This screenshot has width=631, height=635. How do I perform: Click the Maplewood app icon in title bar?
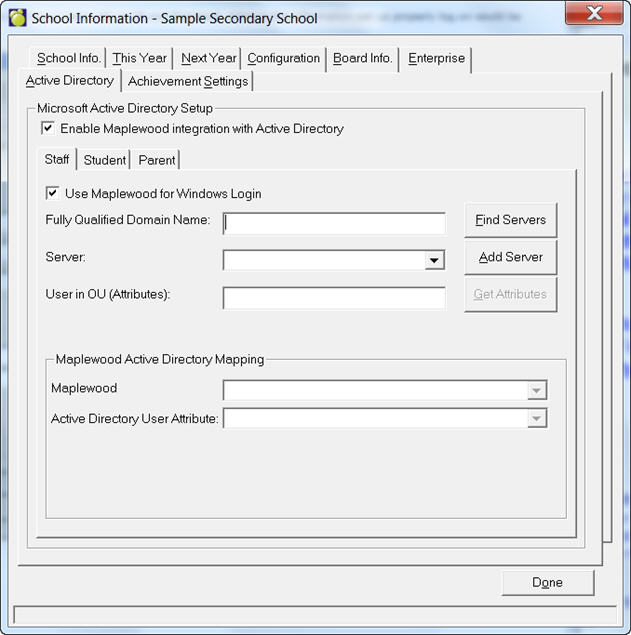coord(17,17)
